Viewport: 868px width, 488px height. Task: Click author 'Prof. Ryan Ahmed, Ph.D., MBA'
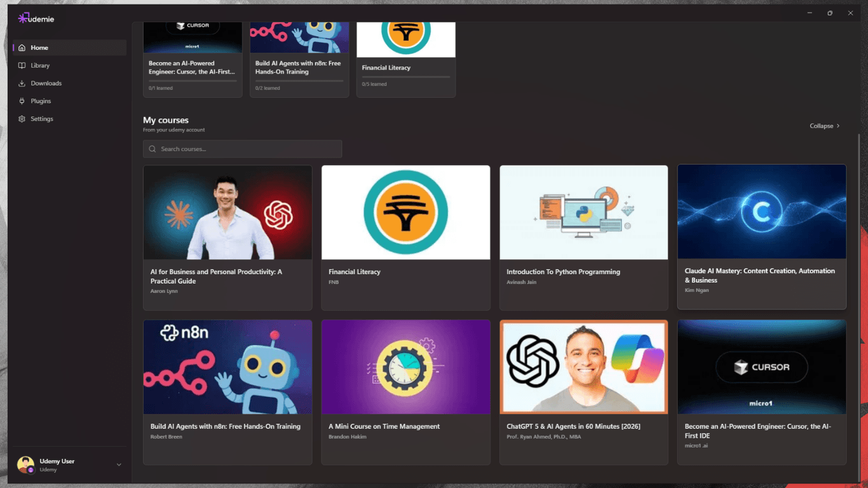click(x=543, y=437)
